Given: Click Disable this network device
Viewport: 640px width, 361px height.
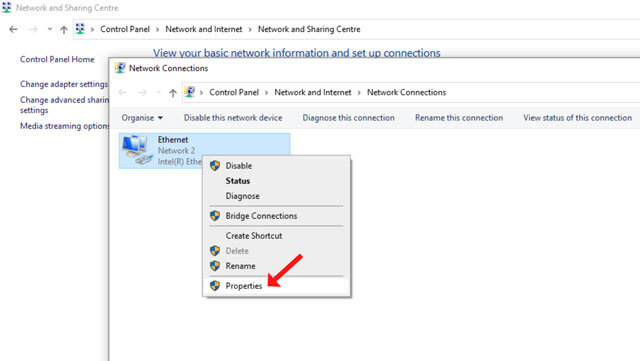Looking at the screenshot, I should click(233, 118).
